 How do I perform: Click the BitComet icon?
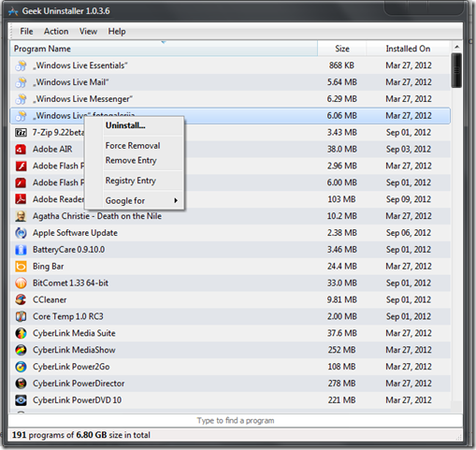pyautogui.click(x=21, y=283)
